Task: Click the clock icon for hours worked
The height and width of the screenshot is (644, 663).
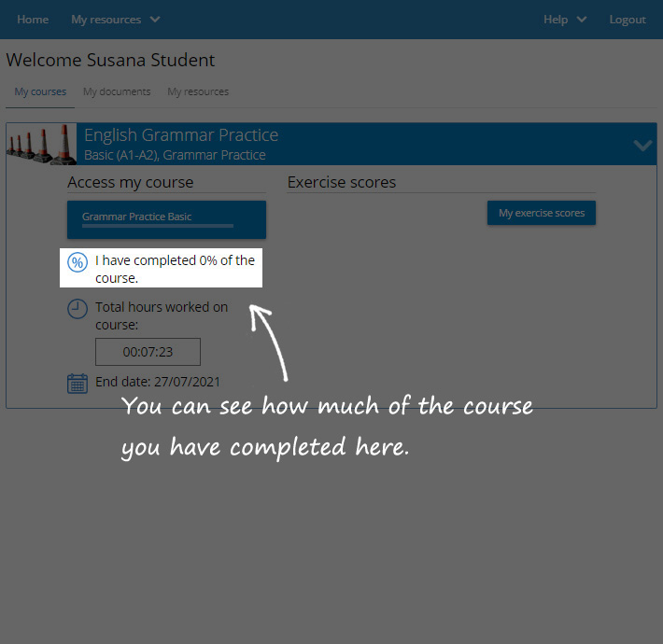Action: 78,309
